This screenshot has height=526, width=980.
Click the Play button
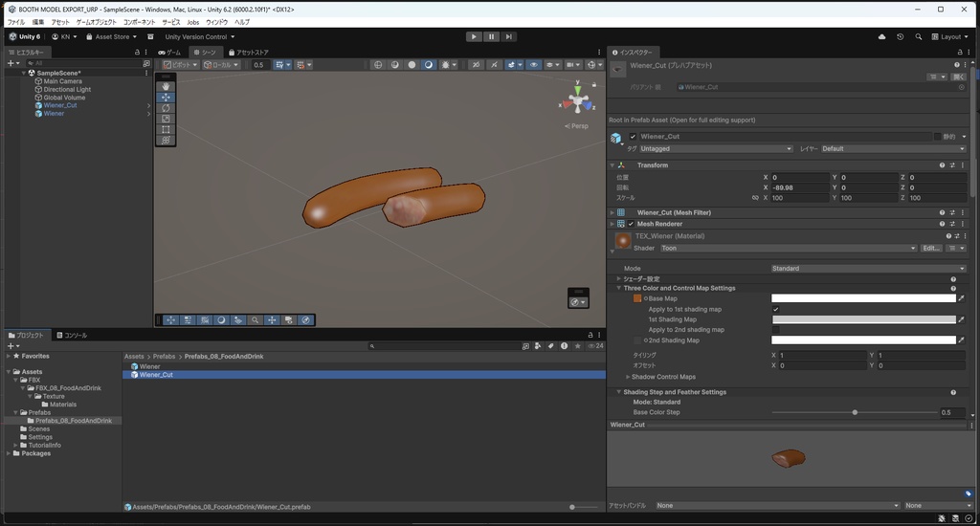click(x=474, y=37)
